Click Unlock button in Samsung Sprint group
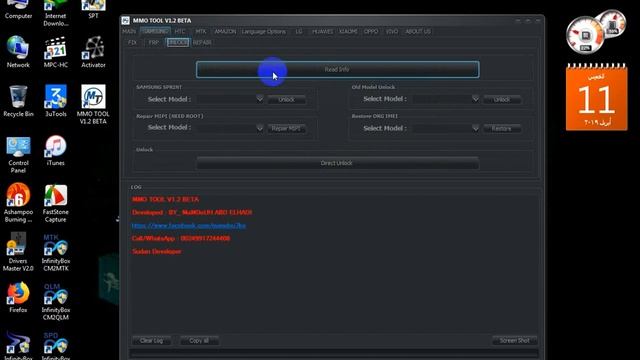The image size is (640, 360). [287, 100]
